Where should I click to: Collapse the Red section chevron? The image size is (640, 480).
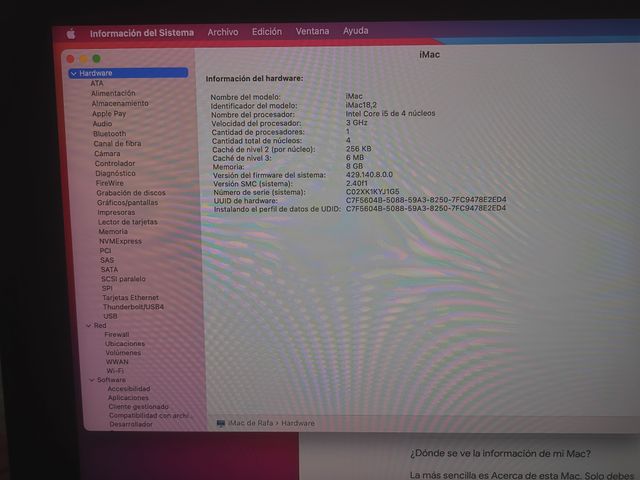click(x=89, y=326)
